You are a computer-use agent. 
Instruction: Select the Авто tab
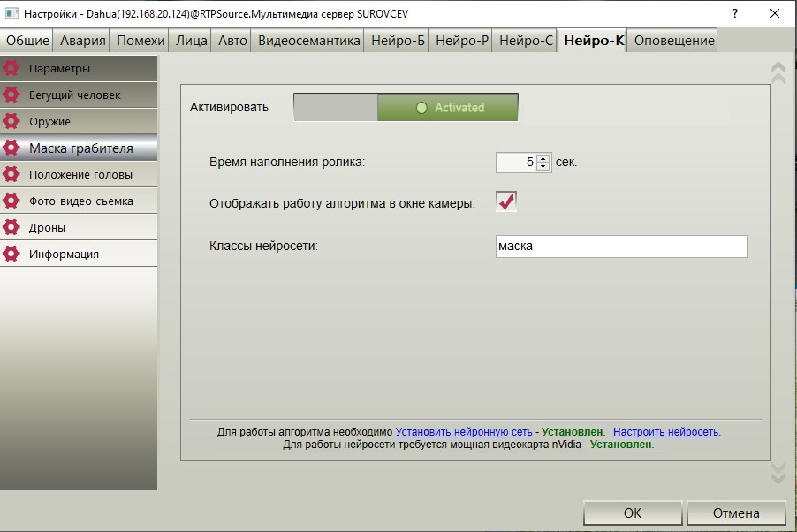[x=232, y=40]
